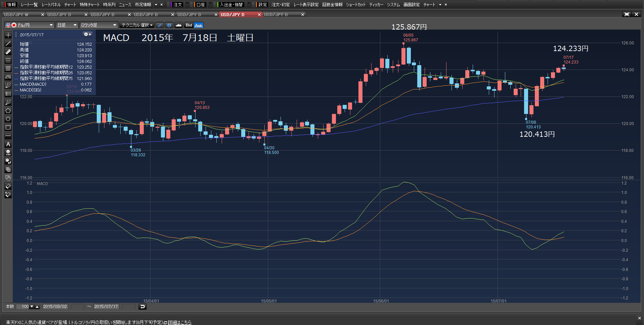Increase bar count with up arrow stepper
This screenshot has height=325, width=644.
37,307
